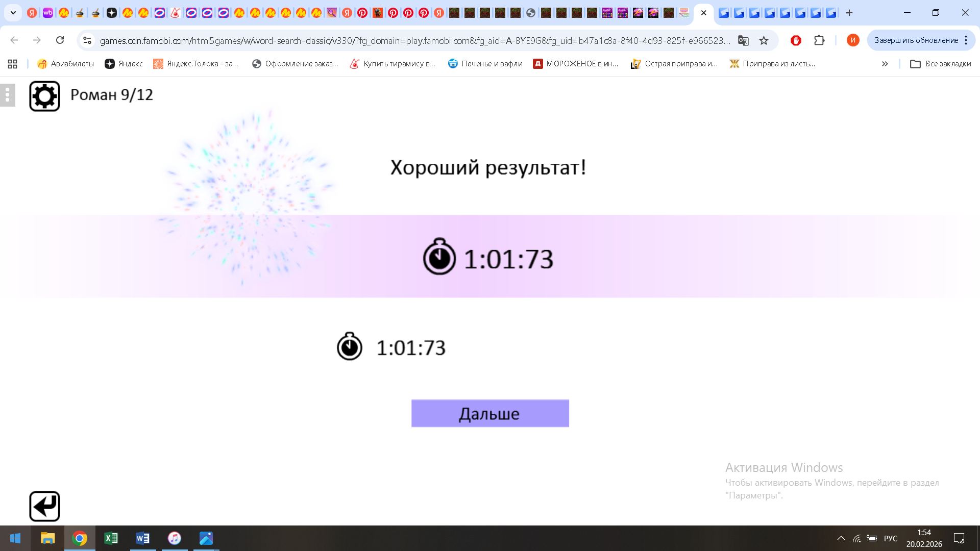Open the browser extensions puzzle icon
980x551 pixels.
pos(820,40)
